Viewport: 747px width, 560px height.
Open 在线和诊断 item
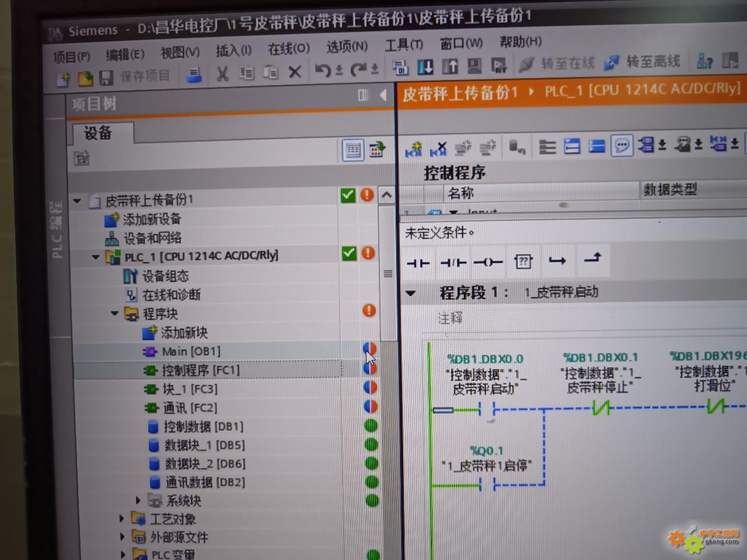[x=163, y=295]
